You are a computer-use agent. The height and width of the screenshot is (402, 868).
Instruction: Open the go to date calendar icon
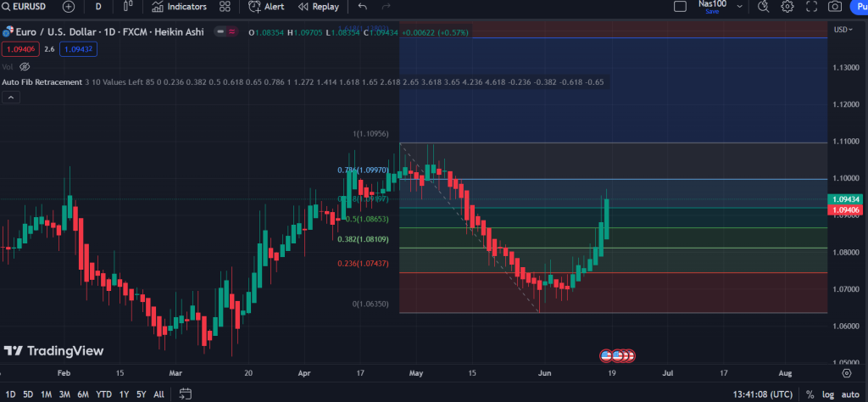click(186, 394)
